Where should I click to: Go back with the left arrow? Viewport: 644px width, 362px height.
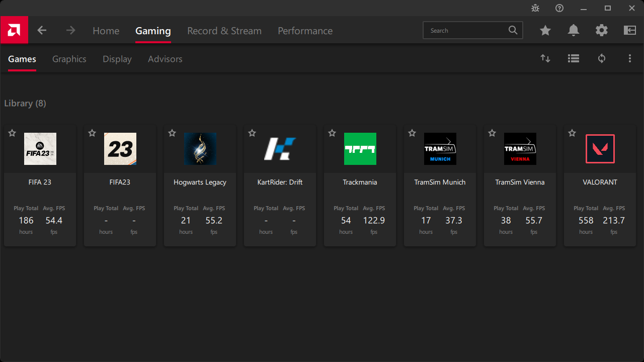(42, 30)
